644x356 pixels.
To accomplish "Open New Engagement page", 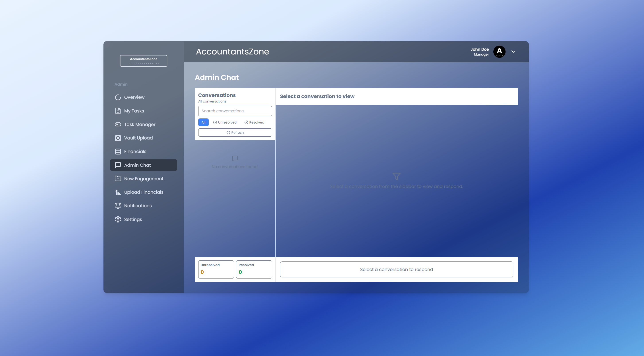I will pyautogui.click(x=144, y=179).
